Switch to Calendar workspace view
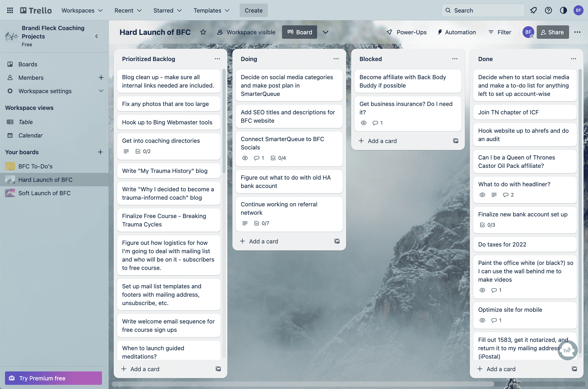This screenshot has width=588, height=389. tap(30, 135)
